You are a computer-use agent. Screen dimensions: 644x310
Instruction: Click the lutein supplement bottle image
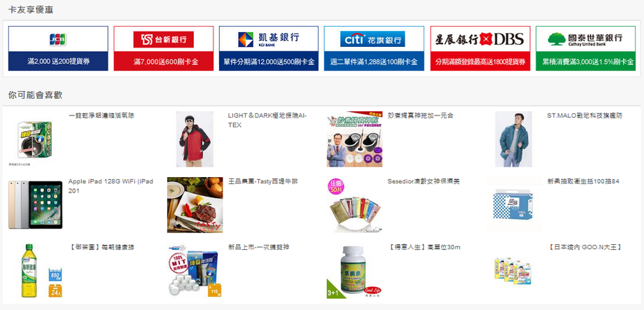tap(354, 271)
